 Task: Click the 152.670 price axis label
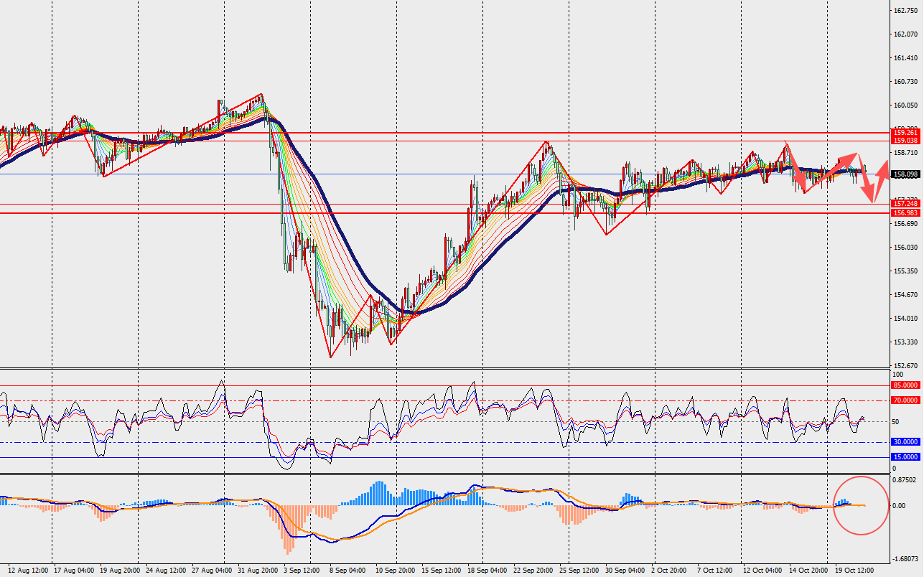click(906, 366)
